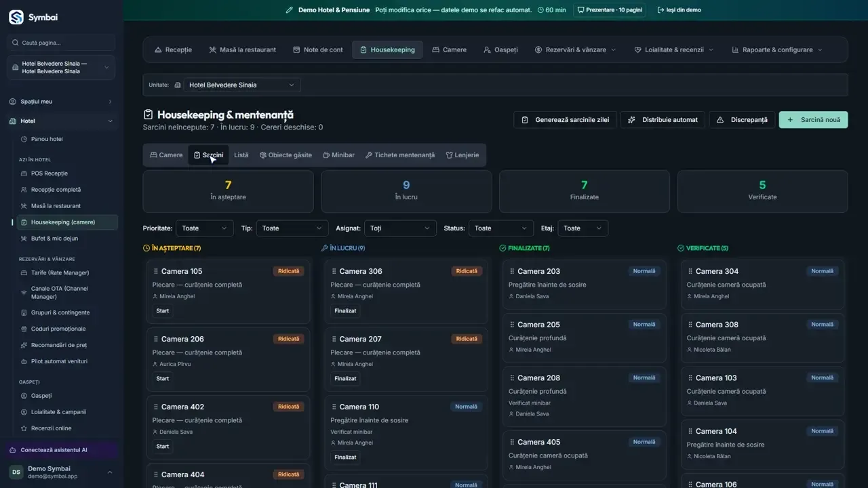Mark Camera 306 task as Finalizat
The width and height of the screenshot is (868, 488).
345,311
